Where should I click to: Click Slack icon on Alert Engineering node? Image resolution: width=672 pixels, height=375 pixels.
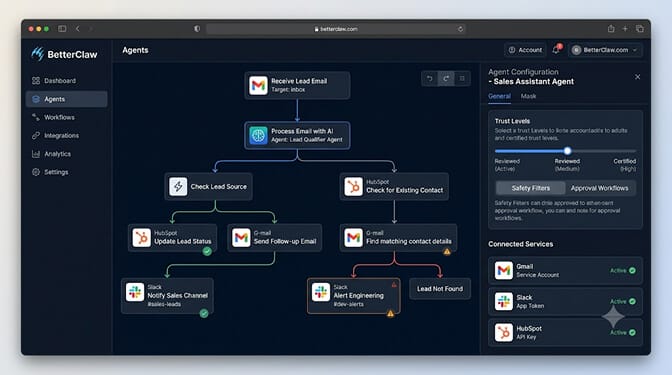pyautogui.click(x=321, y=292)
